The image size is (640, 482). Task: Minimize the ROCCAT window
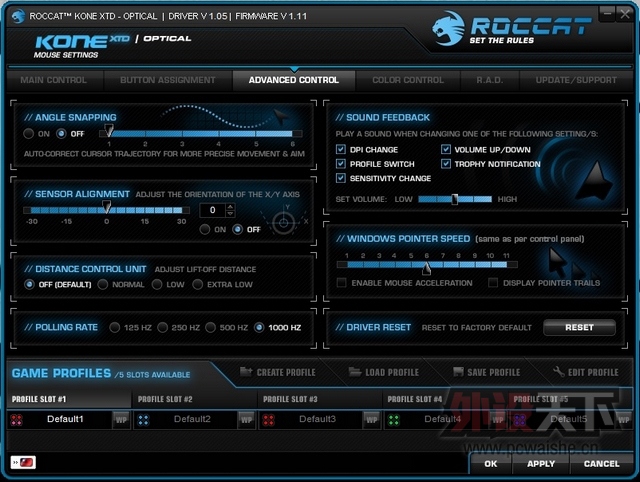607,14
